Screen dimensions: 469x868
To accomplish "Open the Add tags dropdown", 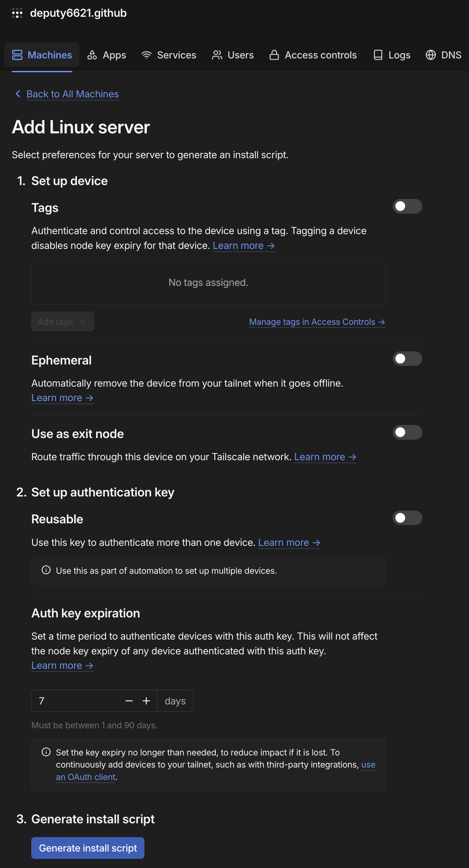I will click(x=63, y=322).
